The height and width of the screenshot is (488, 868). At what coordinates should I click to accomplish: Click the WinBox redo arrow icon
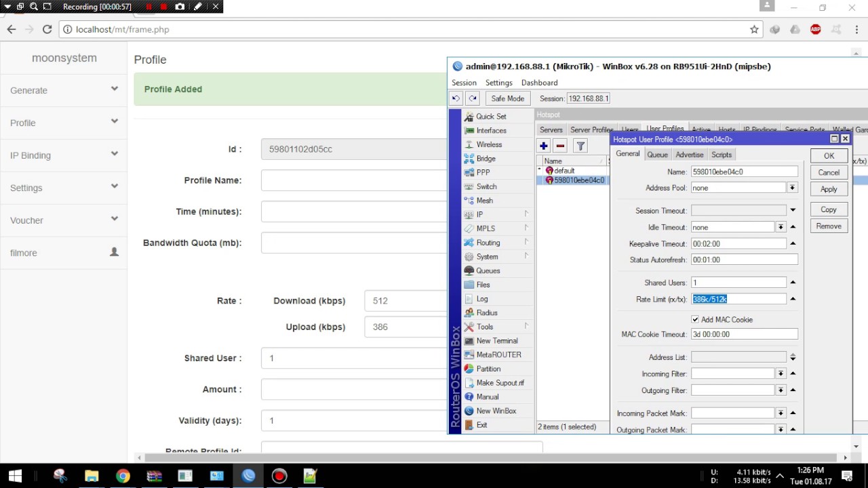[x=473, y=98]
